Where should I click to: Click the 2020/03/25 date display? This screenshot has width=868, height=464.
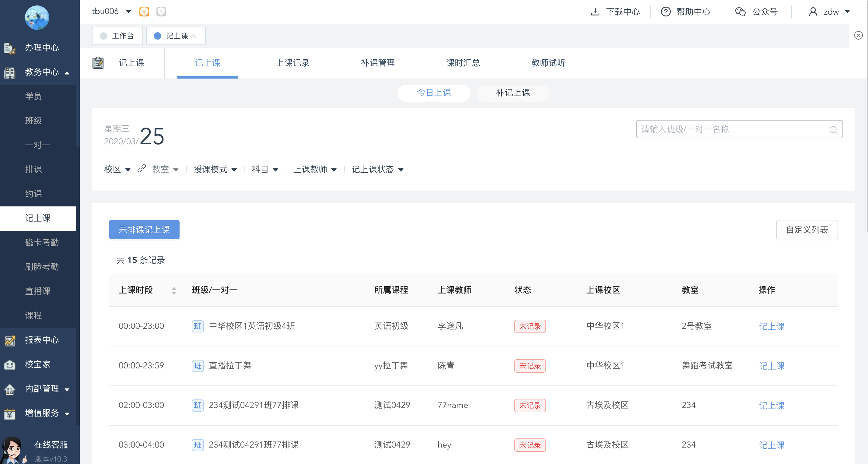click(x=134, y=136)
